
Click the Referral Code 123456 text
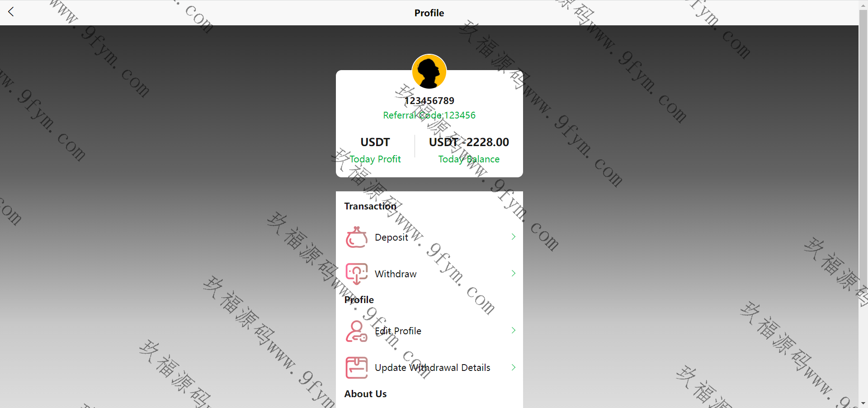tap(429, 115)
